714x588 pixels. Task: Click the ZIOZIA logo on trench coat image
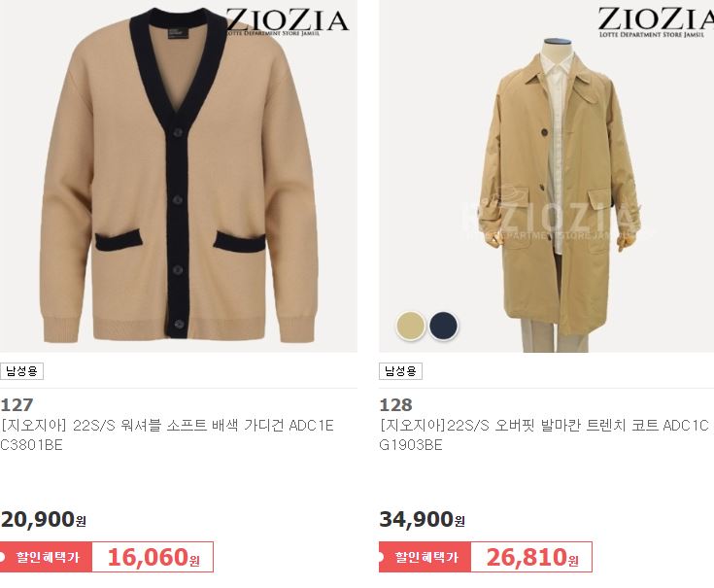pyautogui.click(x=656, y=22)
